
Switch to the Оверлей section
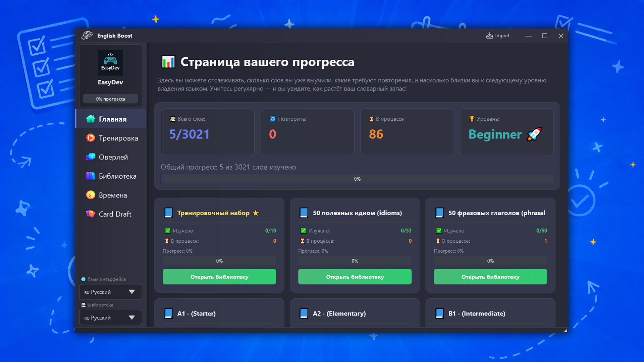tap(111, 157)
